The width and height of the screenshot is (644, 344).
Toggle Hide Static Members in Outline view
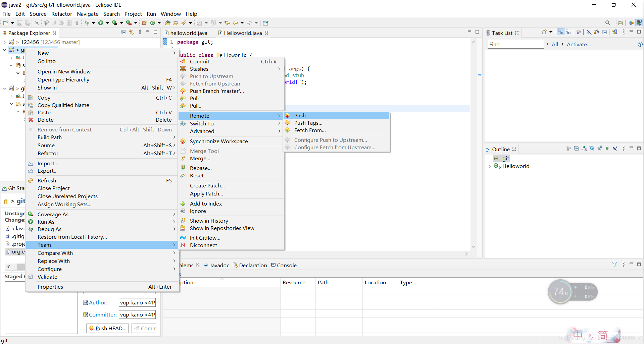pos(599,149)
